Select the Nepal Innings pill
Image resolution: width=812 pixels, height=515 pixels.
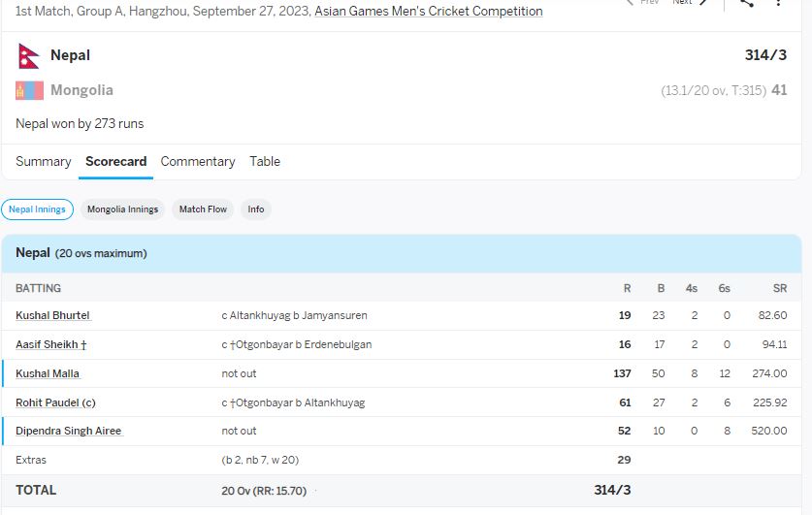pos(38,209)
